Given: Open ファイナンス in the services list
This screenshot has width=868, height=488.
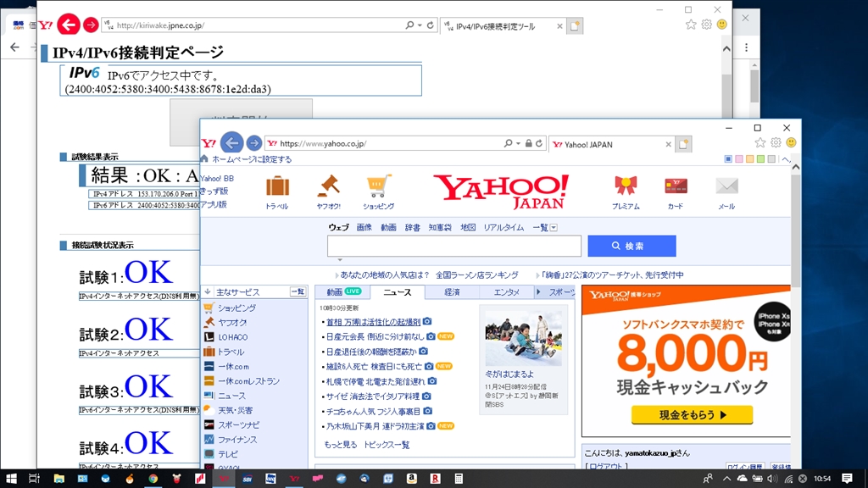Looking at the screenshot, I should (237, 440).
